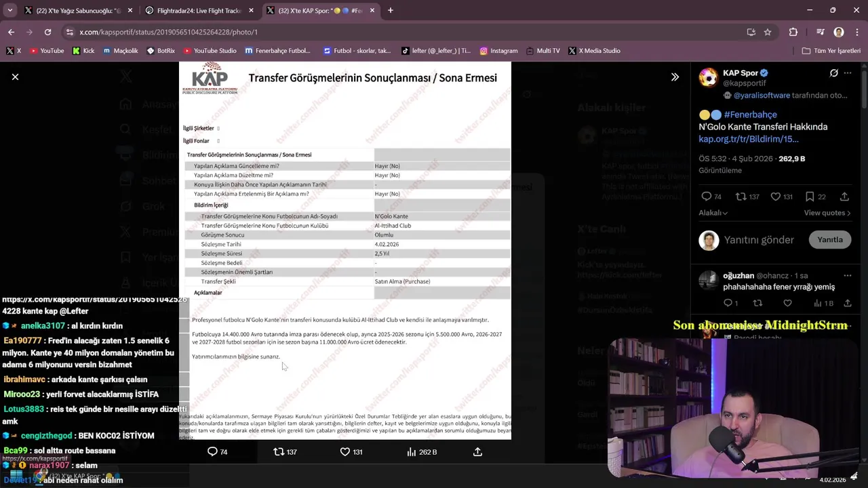Screen dimensions: 868x488
Task: Click the browser back arrow
Action: [x=11, y=32]
